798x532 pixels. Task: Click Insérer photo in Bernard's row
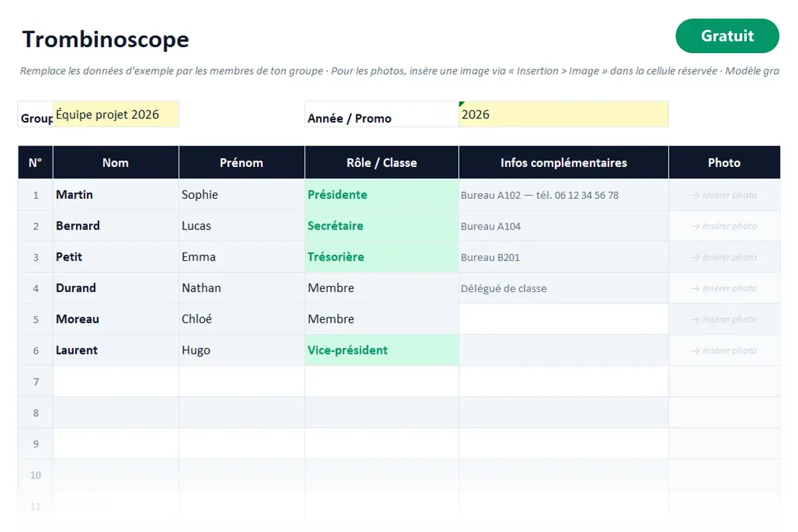tap(724, 226)
